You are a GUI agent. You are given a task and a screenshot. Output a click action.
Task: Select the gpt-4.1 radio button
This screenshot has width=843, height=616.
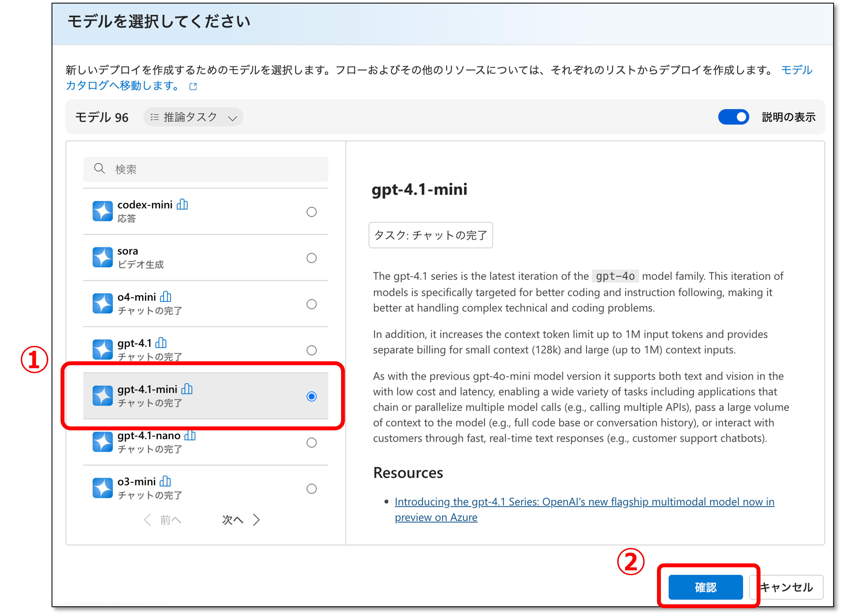pyautogui.click(x=311, y=350)
